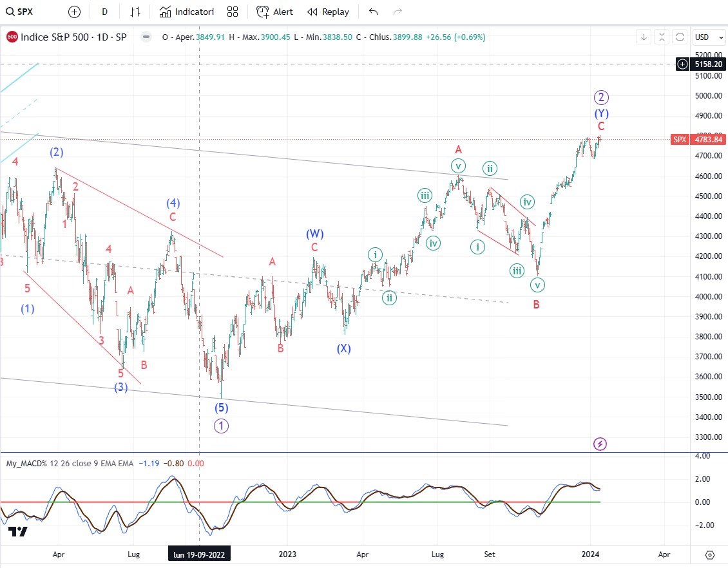Screen dimensions: 728x568
Task: Select the blue (W) wave label
Action: coord(315,234)
